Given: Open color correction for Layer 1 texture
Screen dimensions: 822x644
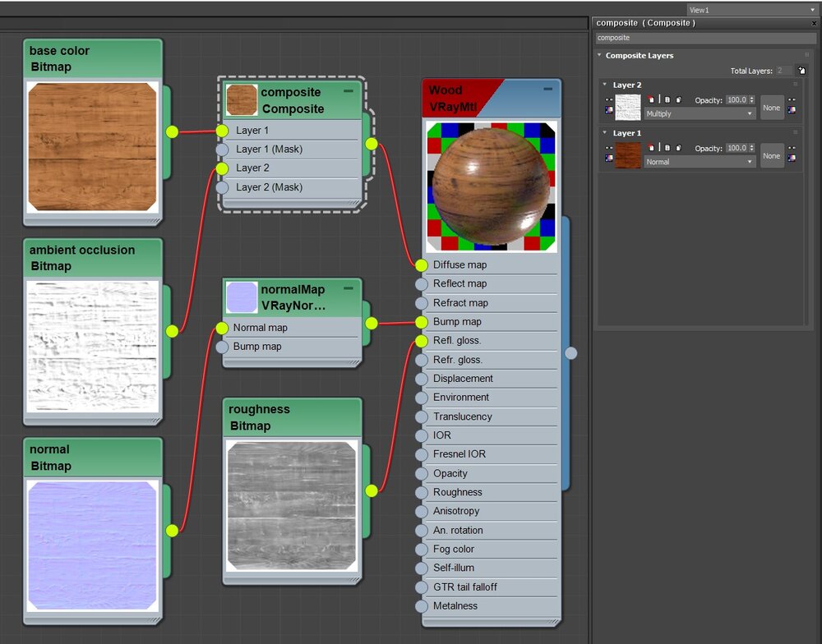Looking at the screenshot, I should click(x=609, y=157).
